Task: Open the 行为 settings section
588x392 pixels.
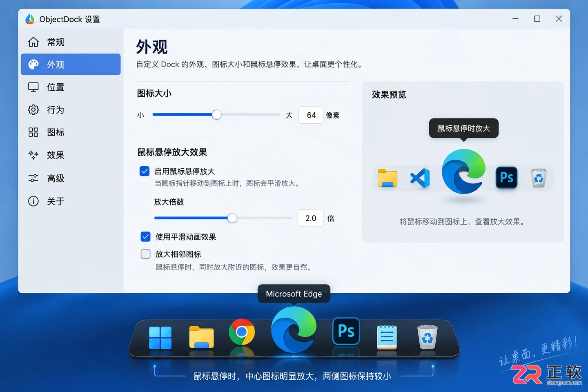Action: tap(71, 110)
